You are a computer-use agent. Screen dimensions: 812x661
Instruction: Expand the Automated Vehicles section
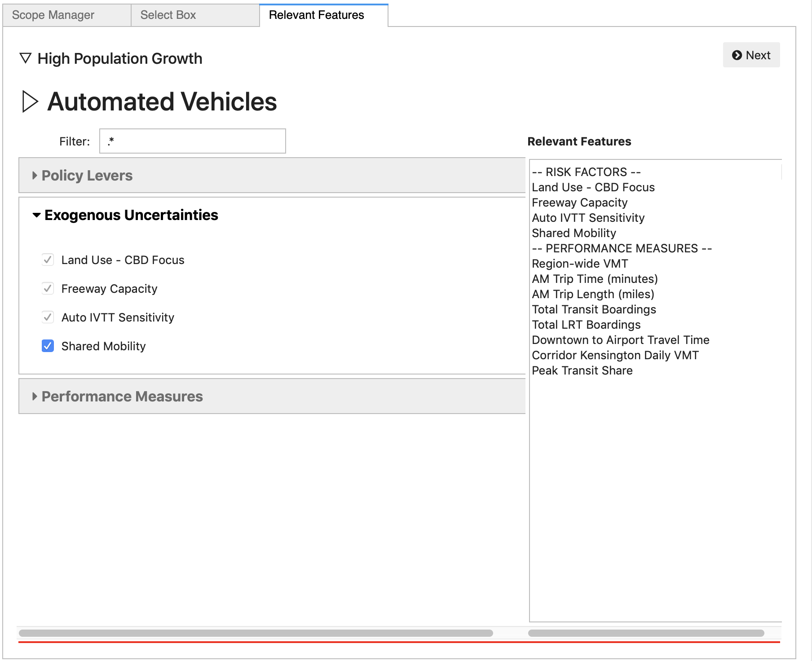point(30,101)
